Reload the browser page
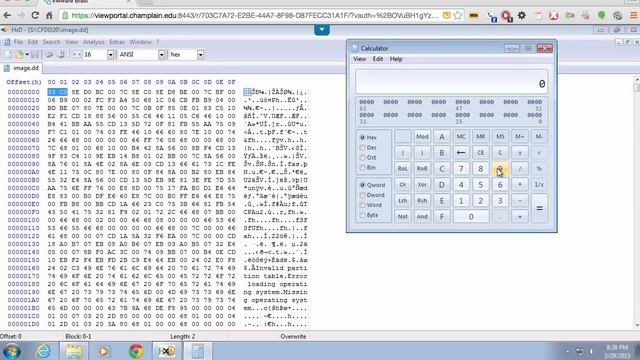The image size is (640, 360). [x=35, y=16]
